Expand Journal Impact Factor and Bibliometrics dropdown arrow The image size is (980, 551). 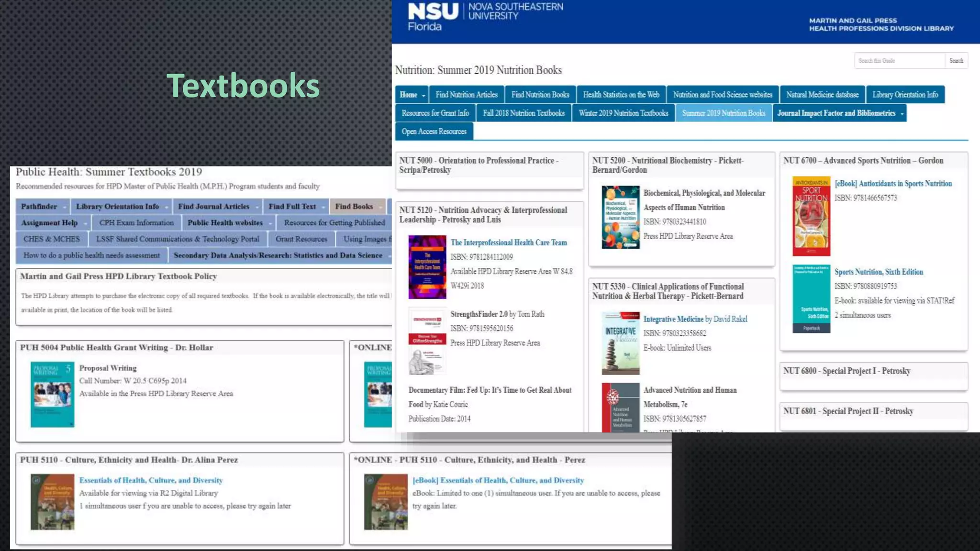[x=902, y=114]
